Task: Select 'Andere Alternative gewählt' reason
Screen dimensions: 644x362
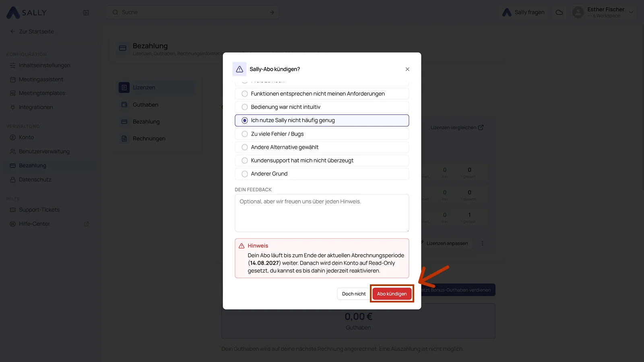Action: 322,147
